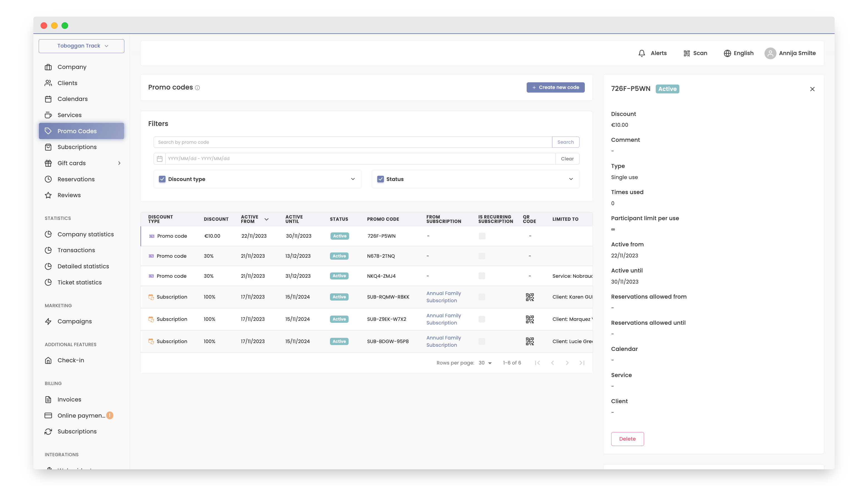Screen dimensions: 868x486
Task: Open the Toboggan Track company dropdown
Action: pos(82,46)
